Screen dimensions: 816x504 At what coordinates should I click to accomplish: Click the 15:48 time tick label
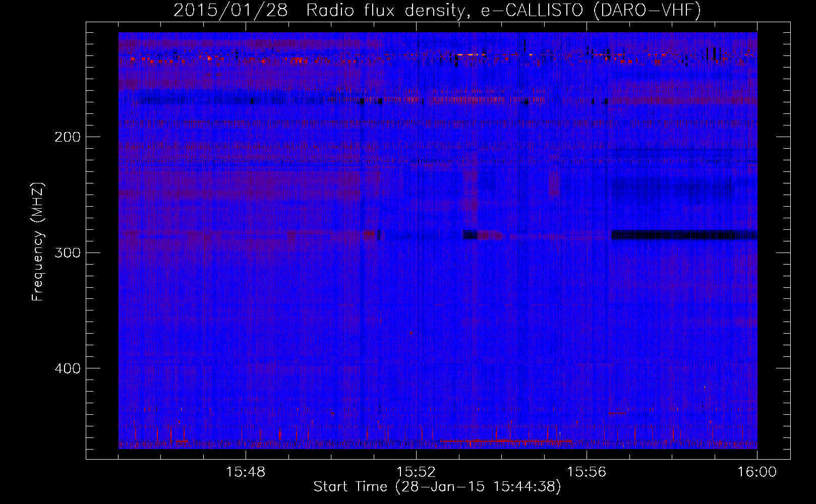click(246, 472)
